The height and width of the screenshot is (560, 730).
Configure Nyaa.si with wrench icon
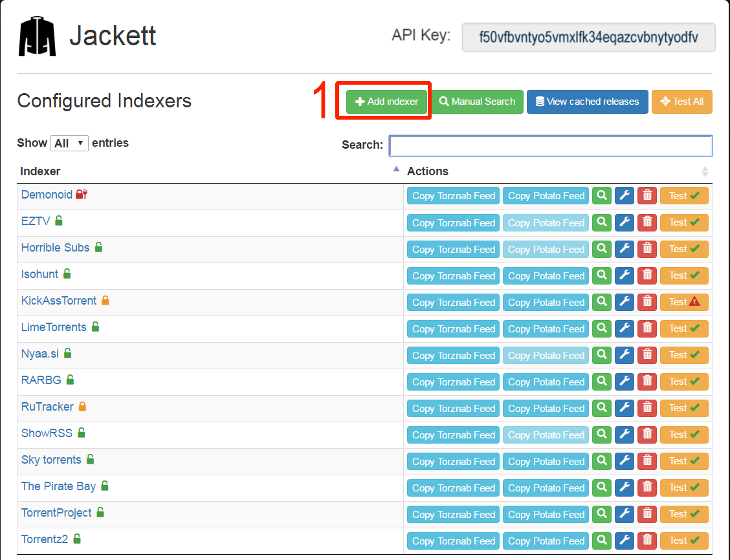coord(625,355)
